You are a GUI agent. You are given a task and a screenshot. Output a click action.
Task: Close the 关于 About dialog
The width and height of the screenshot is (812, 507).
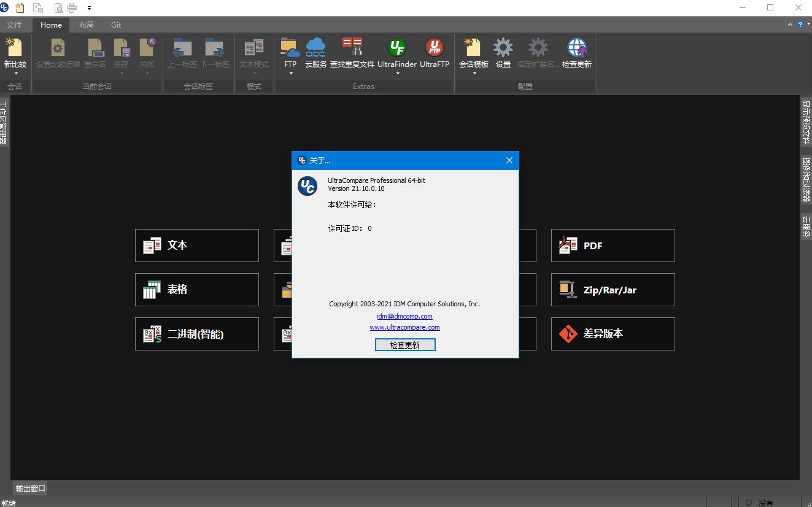(509, 160)
